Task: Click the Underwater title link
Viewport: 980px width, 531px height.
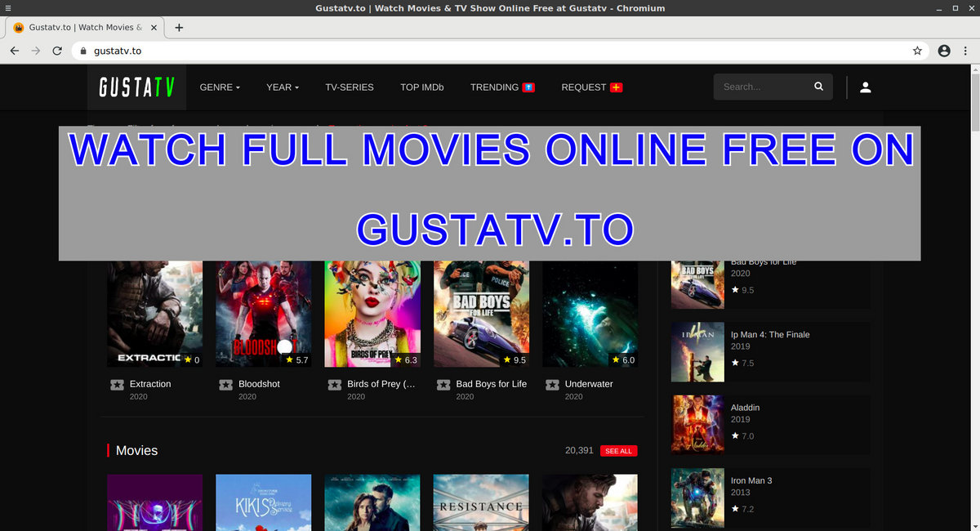Action: click(x=589, y=384)
